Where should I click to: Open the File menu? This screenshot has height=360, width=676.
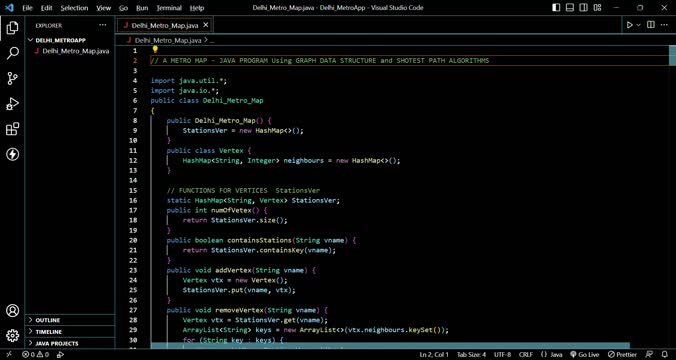tap(27, 8)
